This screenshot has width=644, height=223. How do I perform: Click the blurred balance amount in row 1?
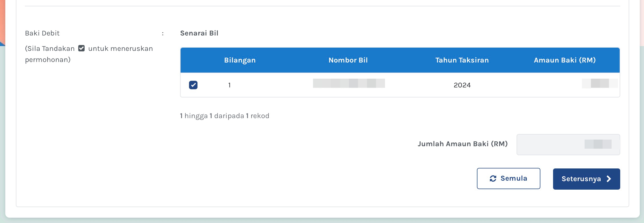coord(600,83)
